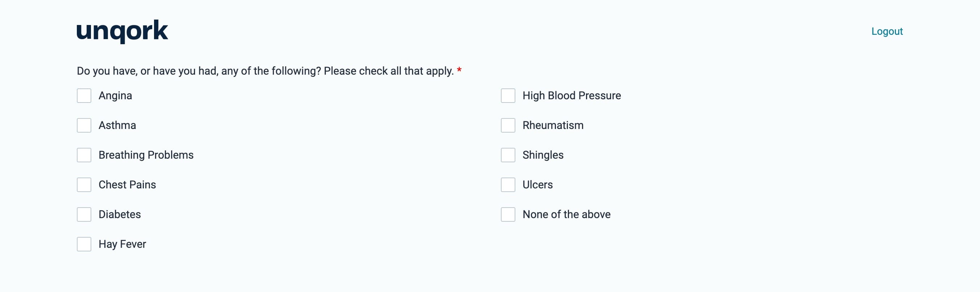Mark the Diabetes checkbox

[84, 214]
